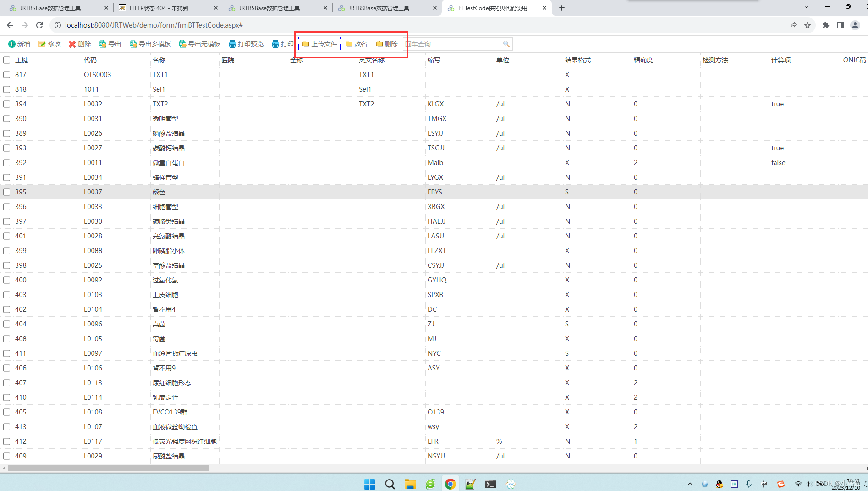868x491 pixels.
Task: Click the 代码 column header
Action: pos(90,60)
